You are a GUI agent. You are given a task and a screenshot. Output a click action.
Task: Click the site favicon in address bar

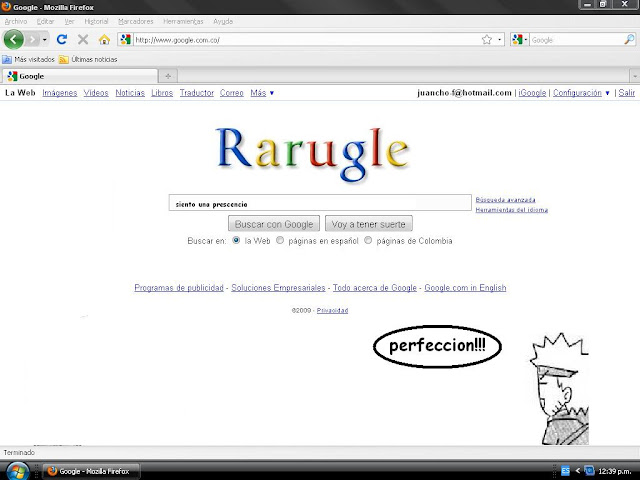click(x=125, y=40)
